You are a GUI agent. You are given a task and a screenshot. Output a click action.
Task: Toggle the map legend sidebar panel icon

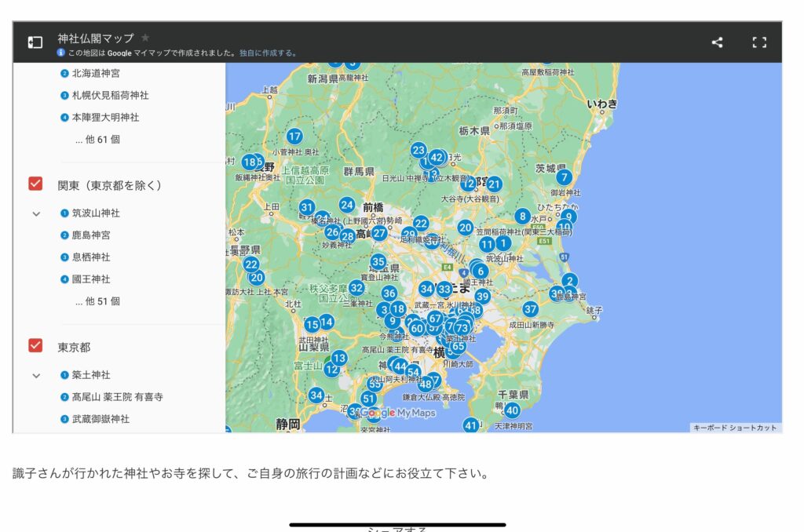click(35, 42)
